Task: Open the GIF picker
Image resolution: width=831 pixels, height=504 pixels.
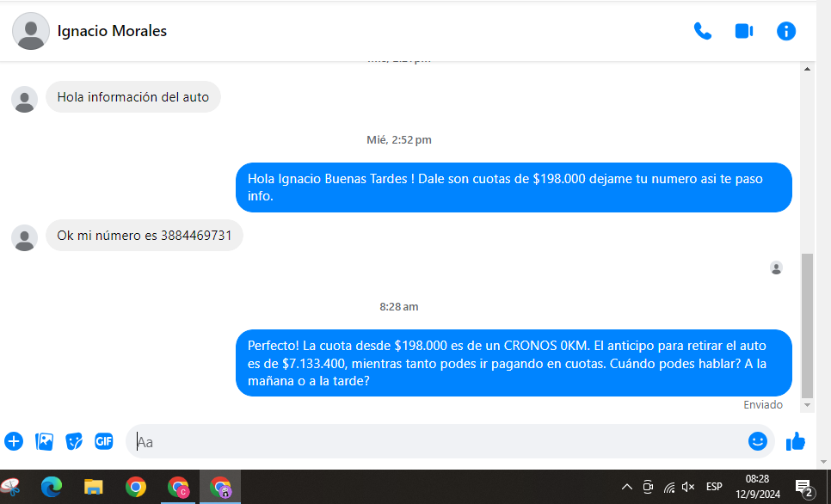Action: (104, 441)
